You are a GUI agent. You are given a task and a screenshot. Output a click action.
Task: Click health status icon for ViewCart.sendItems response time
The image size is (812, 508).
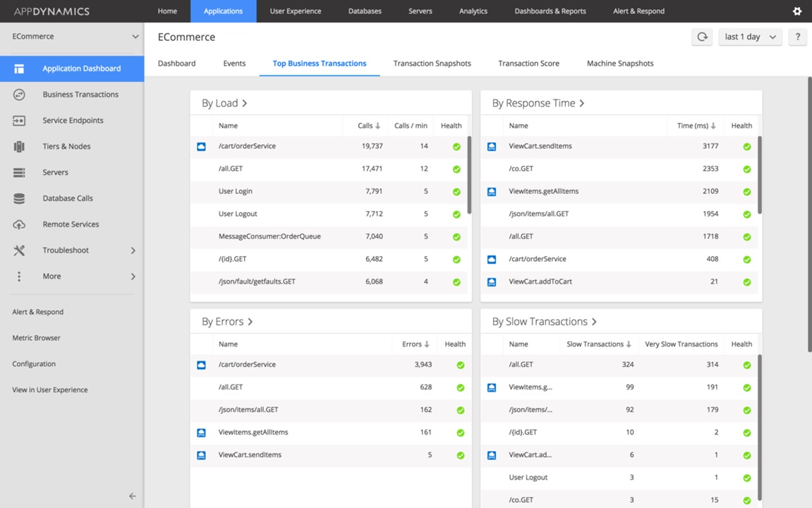click(747, 147)
